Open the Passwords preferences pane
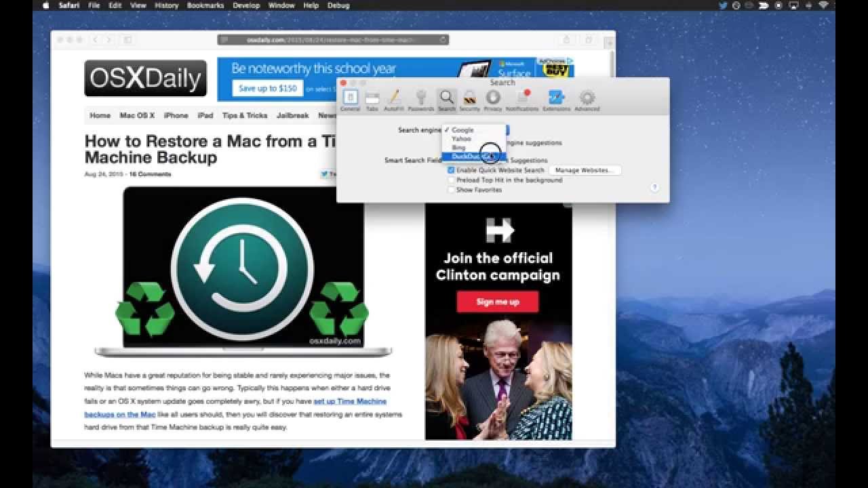 coord(420,100)
